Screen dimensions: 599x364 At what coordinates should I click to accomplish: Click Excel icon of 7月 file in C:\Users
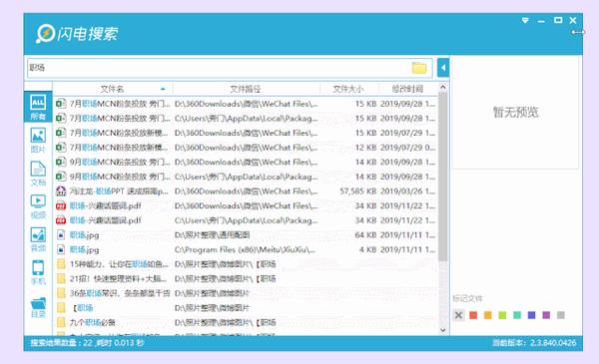point(61,119)
